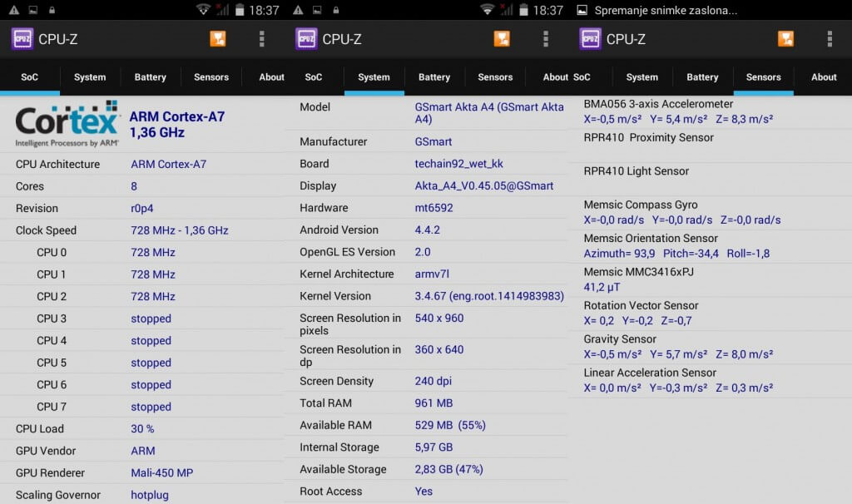Tap Scaling Governor value 'hotplug'
The width and height of the screenshot is (852, 504).
(x=150, y=496)
